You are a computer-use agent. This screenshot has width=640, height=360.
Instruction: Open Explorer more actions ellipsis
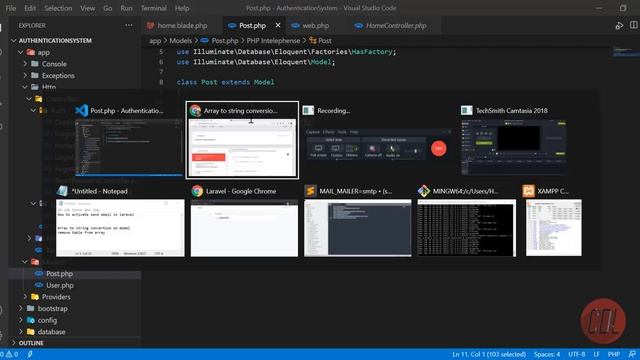click(129, 25)
